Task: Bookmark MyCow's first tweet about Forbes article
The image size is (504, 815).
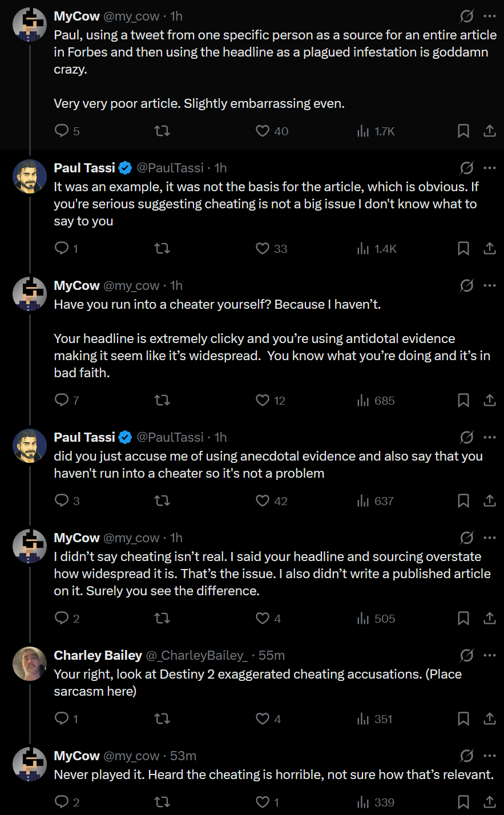Action: 463,131
